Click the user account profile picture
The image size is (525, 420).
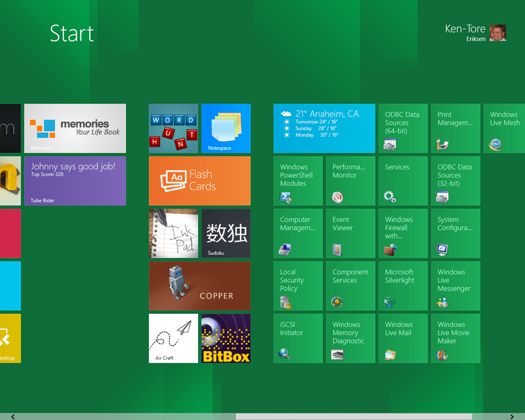tap(498, 33)
